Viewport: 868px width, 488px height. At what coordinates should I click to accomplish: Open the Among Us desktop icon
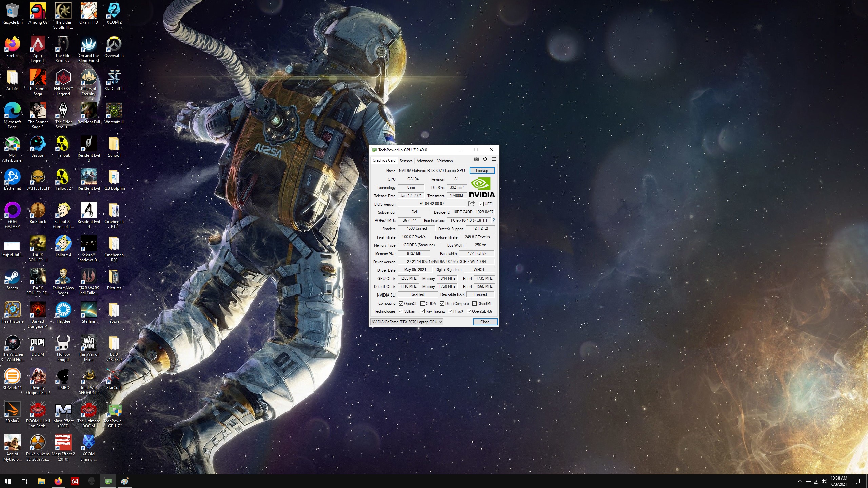click(x=38, y=14)
